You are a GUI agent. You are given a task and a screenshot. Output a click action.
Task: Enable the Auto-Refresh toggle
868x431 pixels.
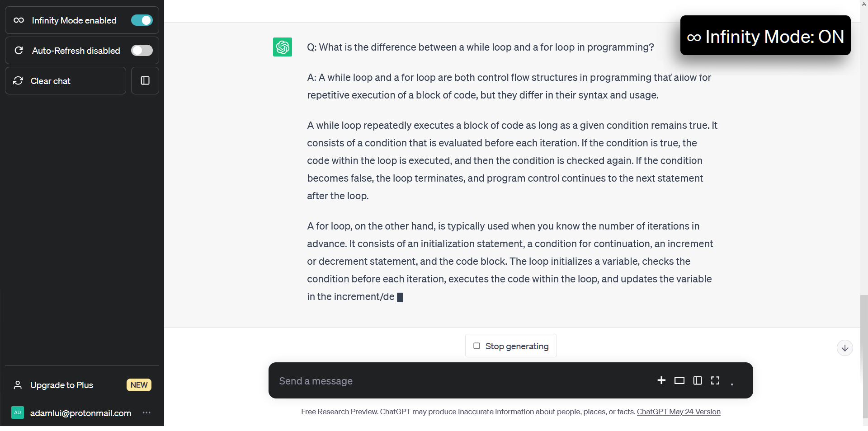142,51
